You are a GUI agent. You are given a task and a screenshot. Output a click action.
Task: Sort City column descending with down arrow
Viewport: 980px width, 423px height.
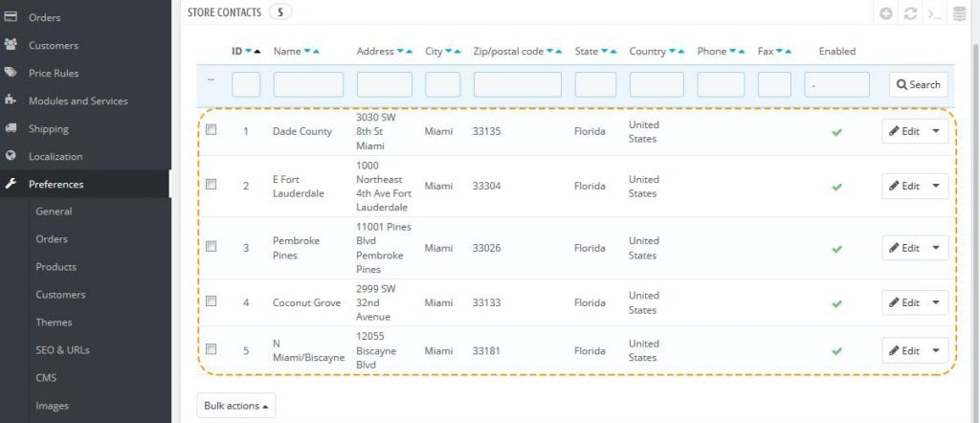click(x=449, y=52)
